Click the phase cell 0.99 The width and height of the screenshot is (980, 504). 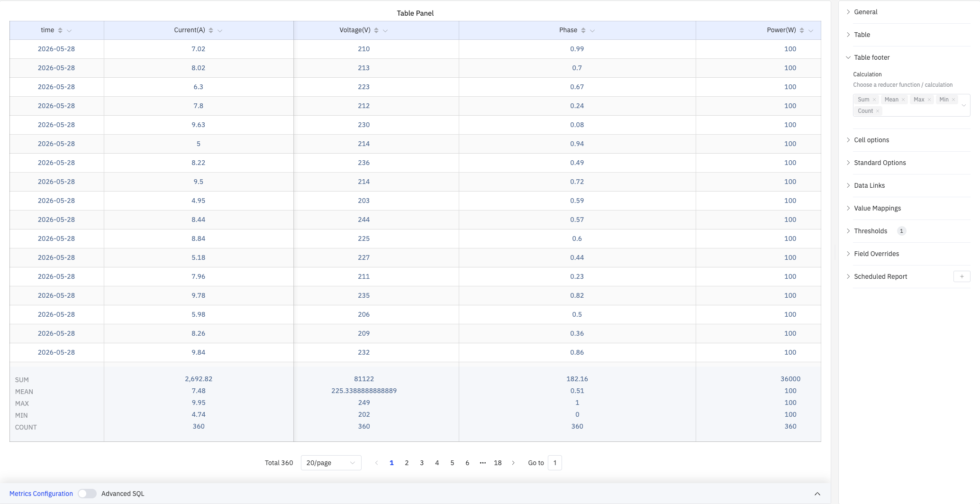coord(577,49)
